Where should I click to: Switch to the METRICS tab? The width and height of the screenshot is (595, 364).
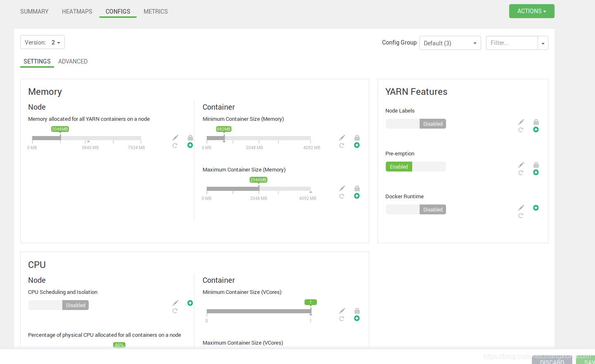(156, 12)
